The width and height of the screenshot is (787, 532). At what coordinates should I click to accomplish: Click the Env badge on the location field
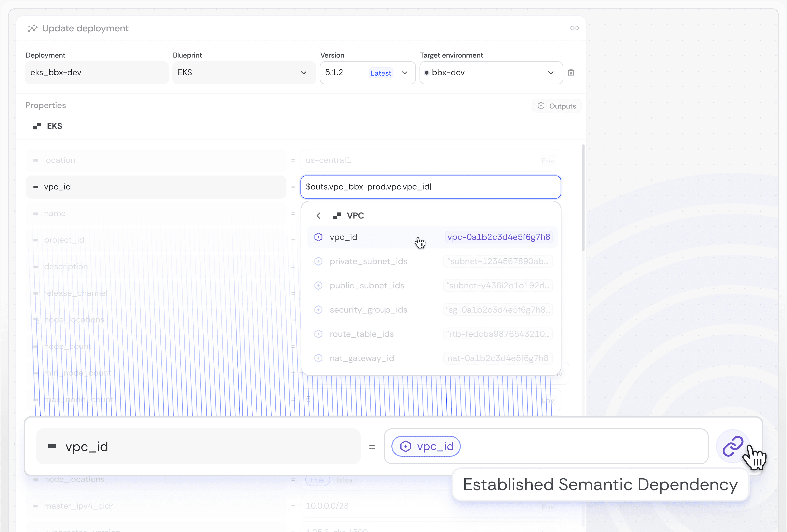(548, 161)
